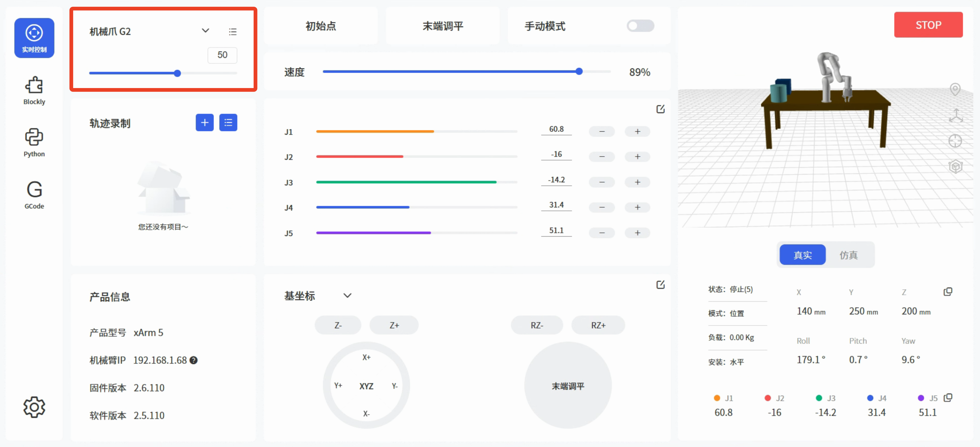Switch to the 仿真 simulation tab
This screenshot has width=980, height=447.
pyautogui.click(x=849, y=255)
